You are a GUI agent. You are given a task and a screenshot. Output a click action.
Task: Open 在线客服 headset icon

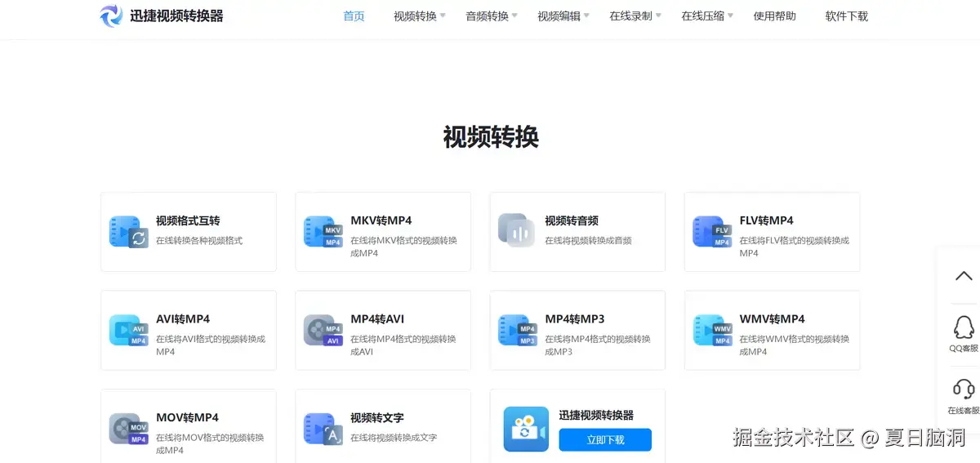pyautogui.click(x=964, y=390)
